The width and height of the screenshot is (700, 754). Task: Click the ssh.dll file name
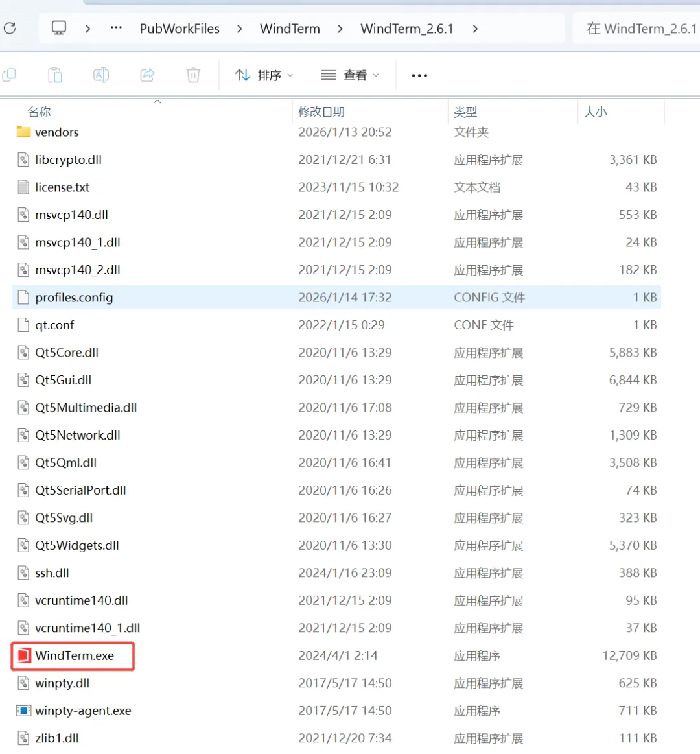(52, 572)
